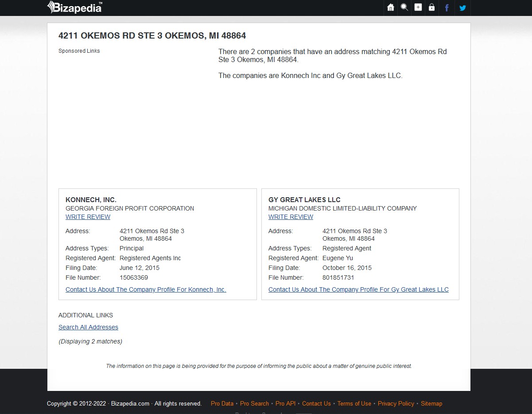Select the GY GREAT LAKES LLC heading

click(x=304, y=200)
